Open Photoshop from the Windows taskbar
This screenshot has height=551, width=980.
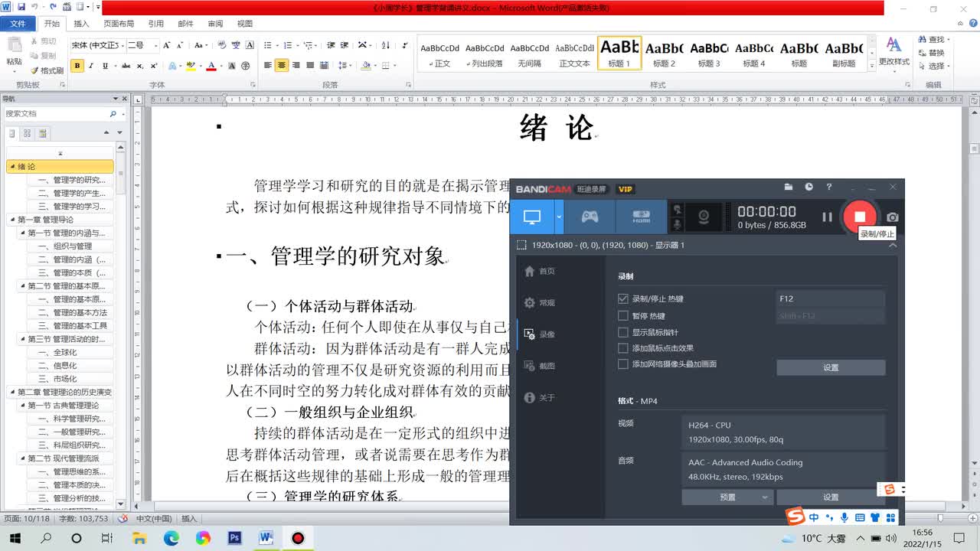point(234,538)
